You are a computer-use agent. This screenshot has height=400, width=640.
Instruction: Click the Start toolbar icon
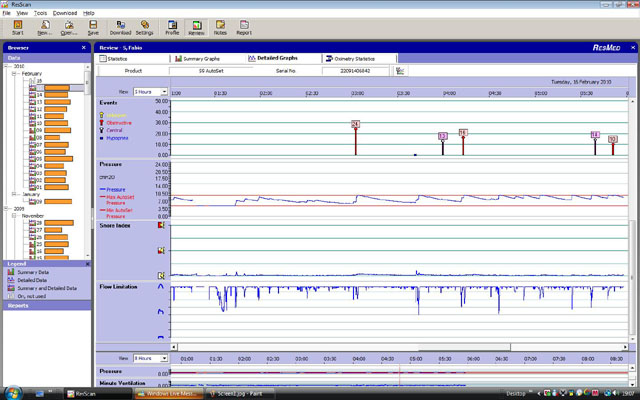18,28
